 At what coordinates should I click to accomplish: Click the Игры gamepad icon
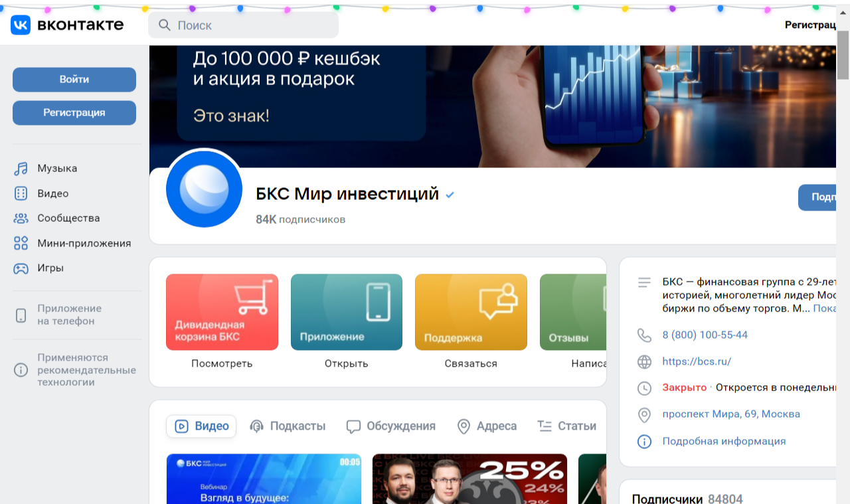click(21, 268)
